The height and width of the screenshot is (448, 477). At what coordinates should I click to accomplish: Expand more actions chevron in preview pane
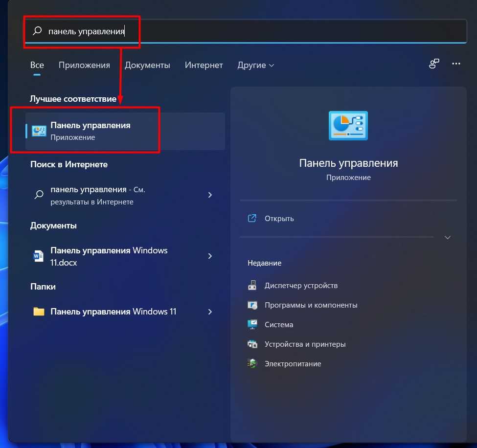[448, 237]
